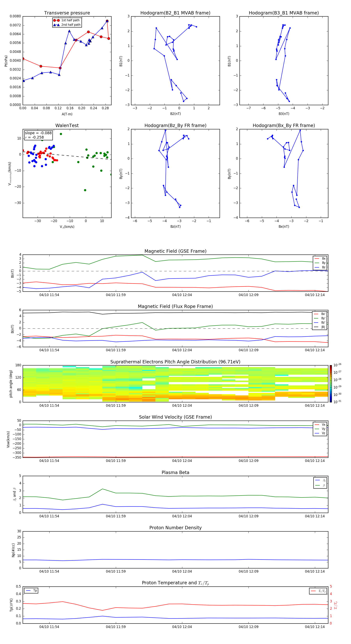This screenshot has width=351, height=644.
Task: Click the 'A(T·m)' x-axis label
Action: click(67, 114)
